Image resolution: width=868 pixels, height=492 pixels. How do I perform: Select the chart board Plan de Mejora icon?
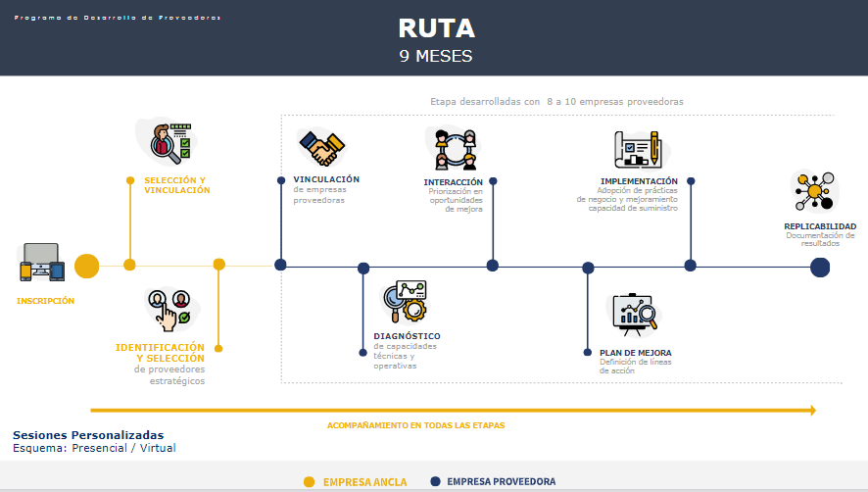635,313
